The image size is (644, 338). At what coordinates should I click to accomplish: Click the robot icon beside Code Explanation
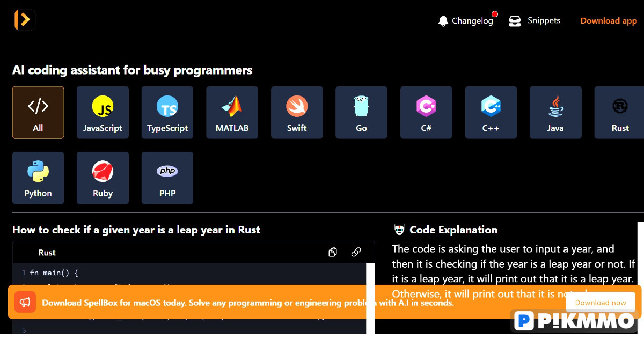[399, 230]
